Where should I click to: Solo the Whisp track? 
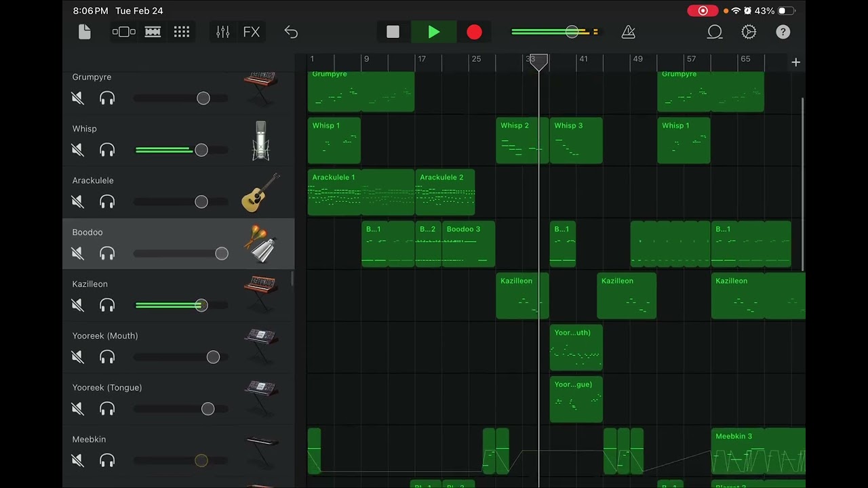pos(107,150)
